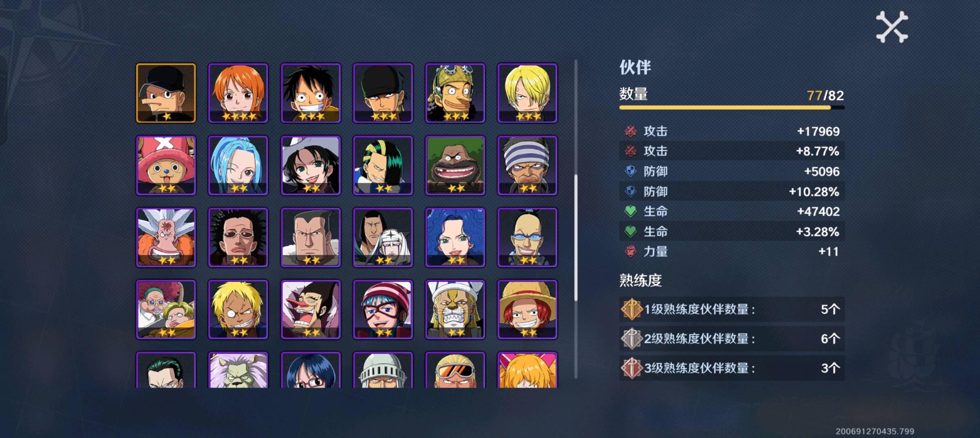Select the Nami portrait with four stars
The height and width of the screenshot is (438, 980).
[x=238, y=93]
